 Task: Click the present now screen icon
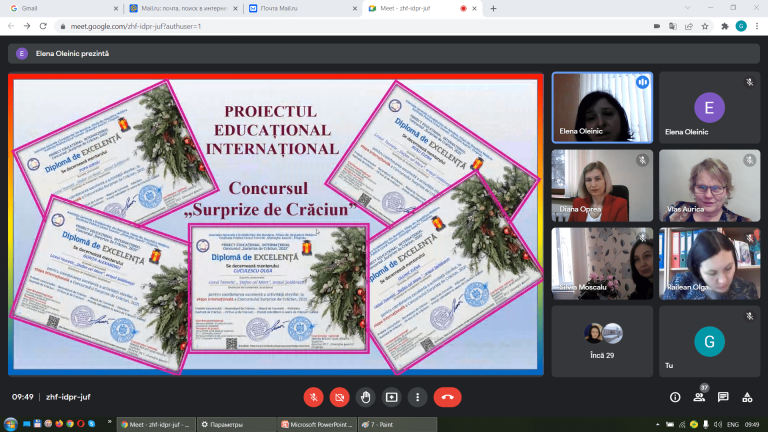[x=391, y=397]
